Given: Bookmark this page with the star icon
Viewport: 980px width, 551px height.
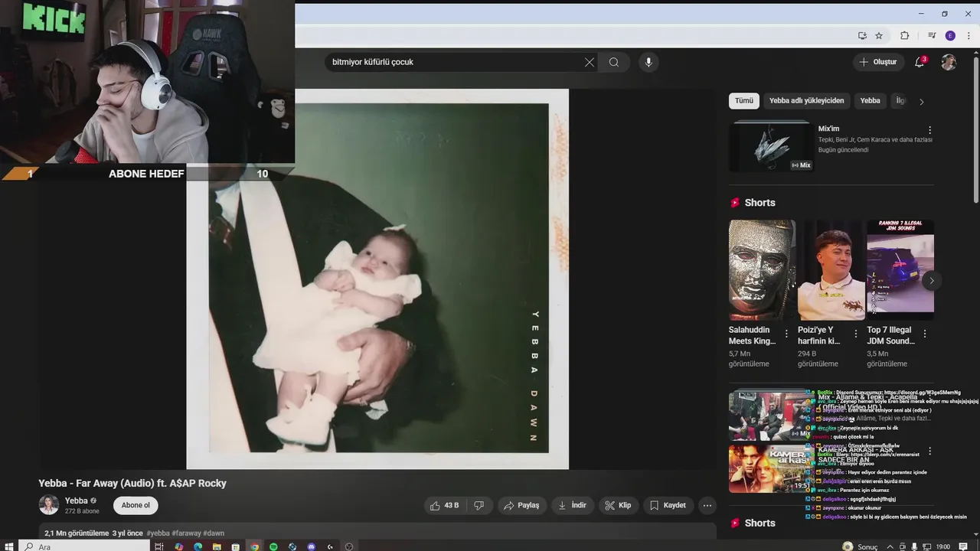Looking at the screenshot, I should click(879, 35).
